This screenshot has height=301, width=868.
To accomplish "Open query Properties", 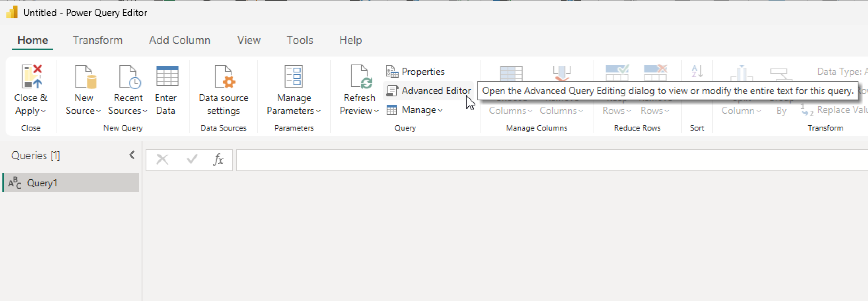I will tap(415, 72).
